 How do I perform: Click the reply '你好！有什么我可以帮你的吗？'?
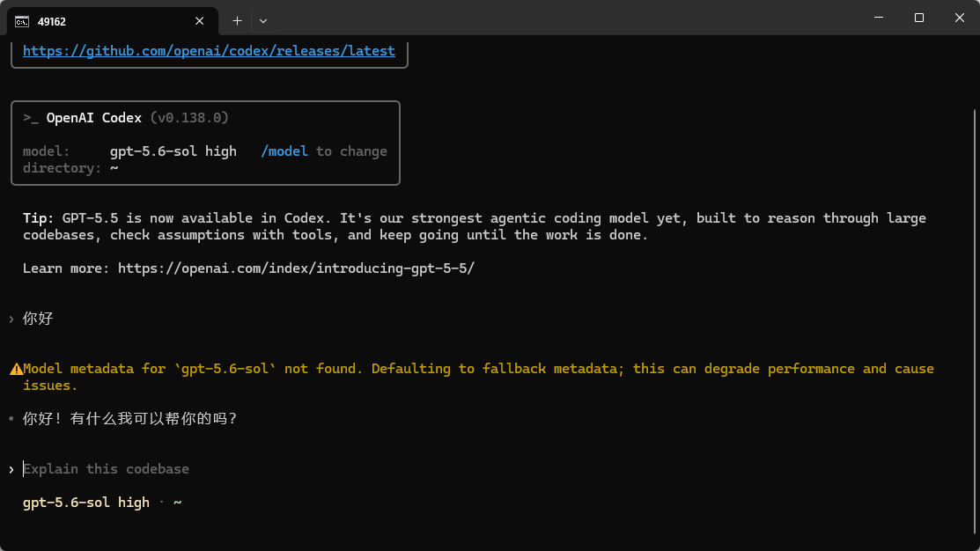(x=130, y=419)
